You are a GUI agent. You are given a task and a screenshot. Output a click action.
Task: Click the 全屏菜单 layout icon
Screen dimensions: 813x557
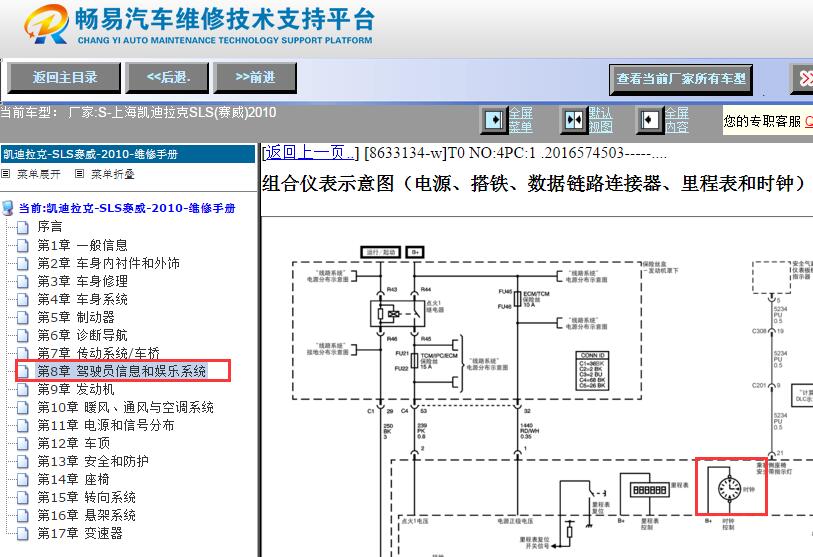(x=493, y=120)
